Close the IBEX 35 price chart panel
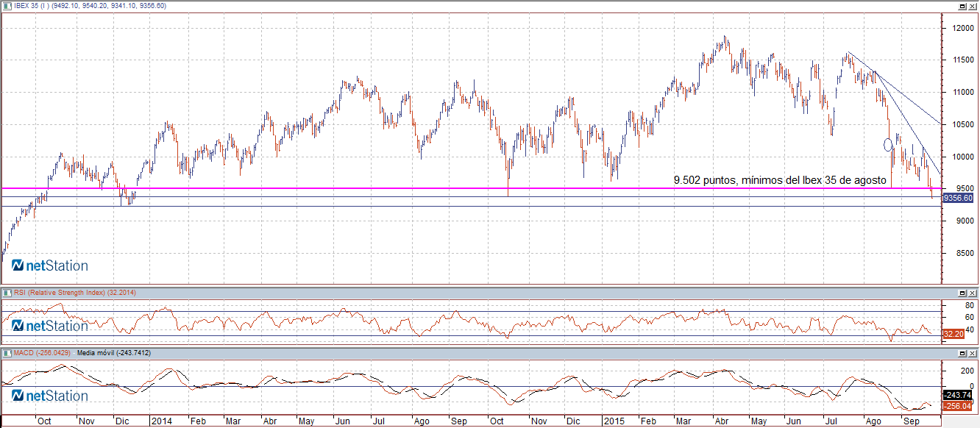980x428 pixels. (973, 6)
